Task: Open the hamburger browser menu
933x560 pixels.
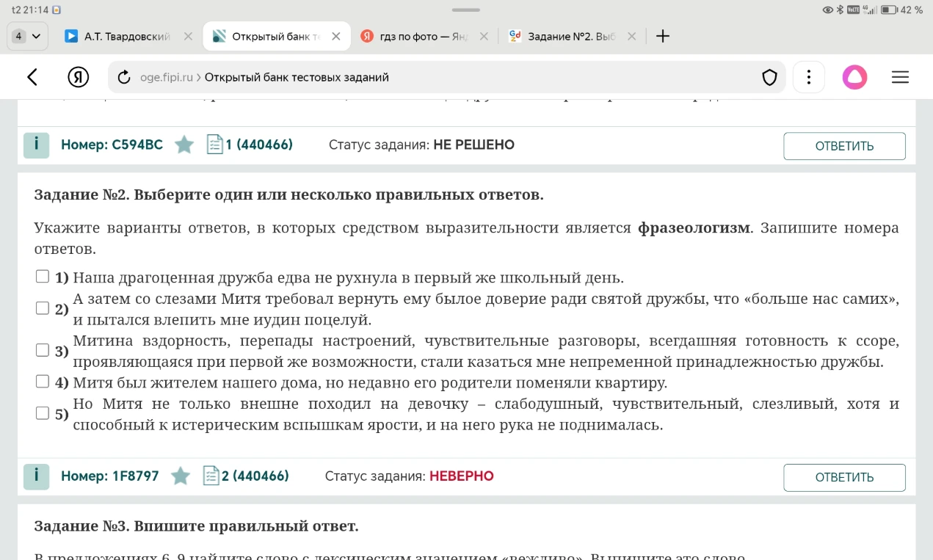Action: click(x=900, y=77)
